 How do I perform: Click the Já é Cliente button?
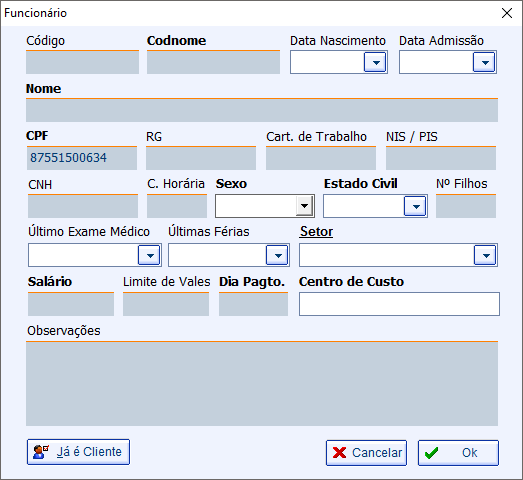[78, 452]
